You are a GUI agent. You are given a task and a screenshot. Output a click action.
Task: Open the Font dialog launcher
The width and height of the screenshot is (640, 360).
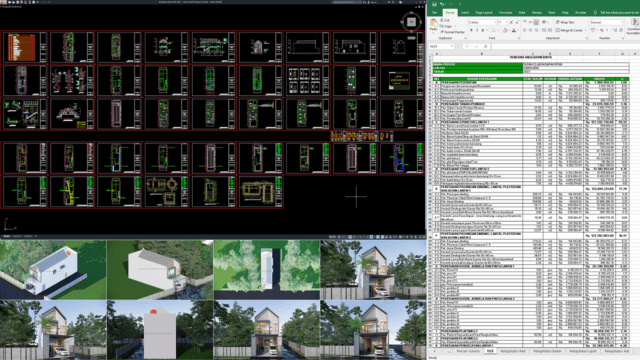(519, 38)
